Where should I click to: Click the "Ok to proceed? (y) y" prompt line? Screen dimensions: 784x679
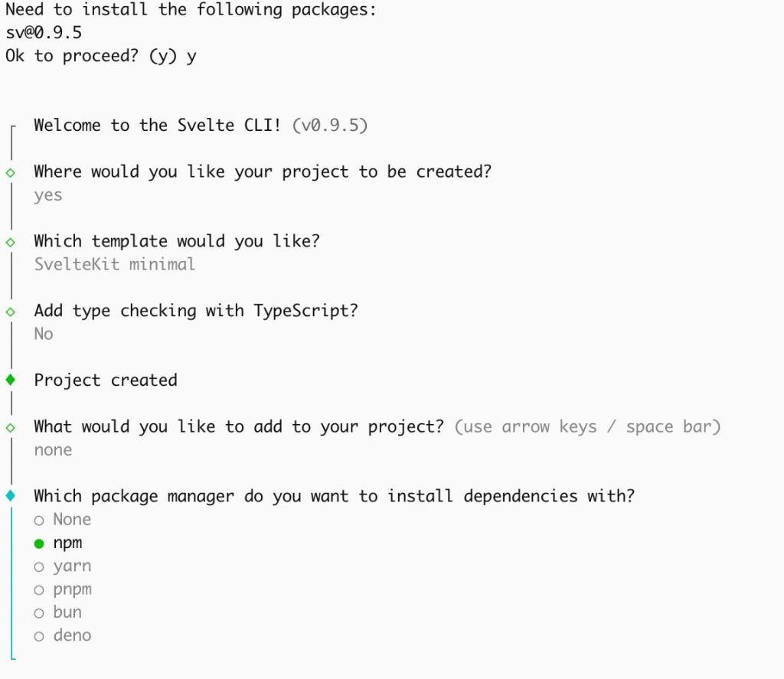coord(100,56)
